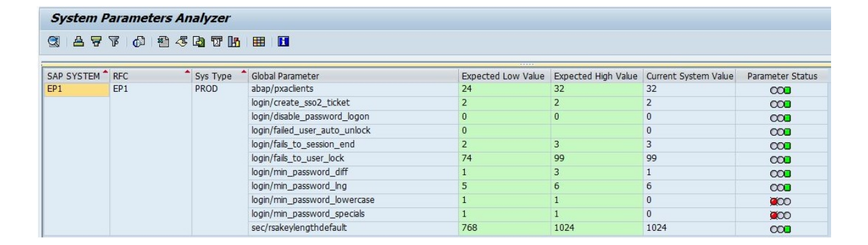Click the login/failed_user_auto_unlock status light

781,132
